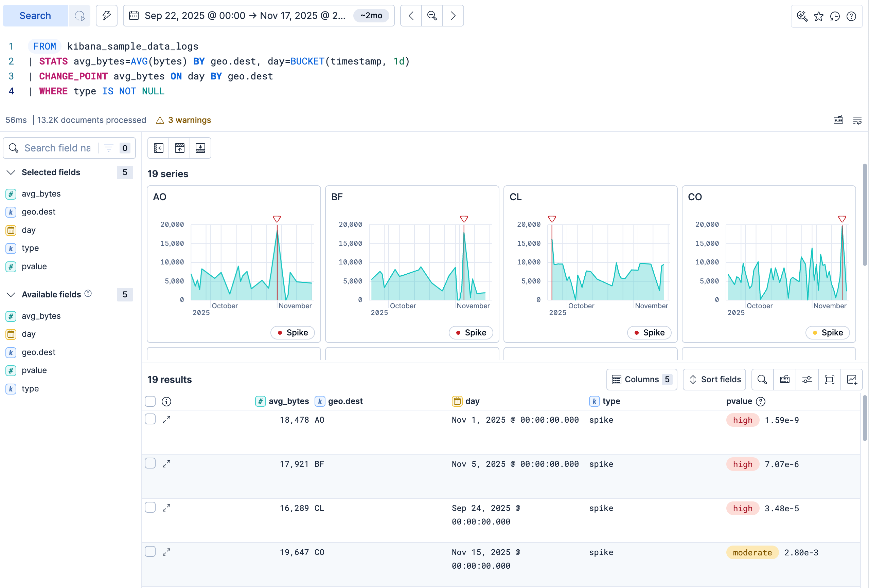Click the yellow Spike legend on CO chart

[x=828, y=332]
